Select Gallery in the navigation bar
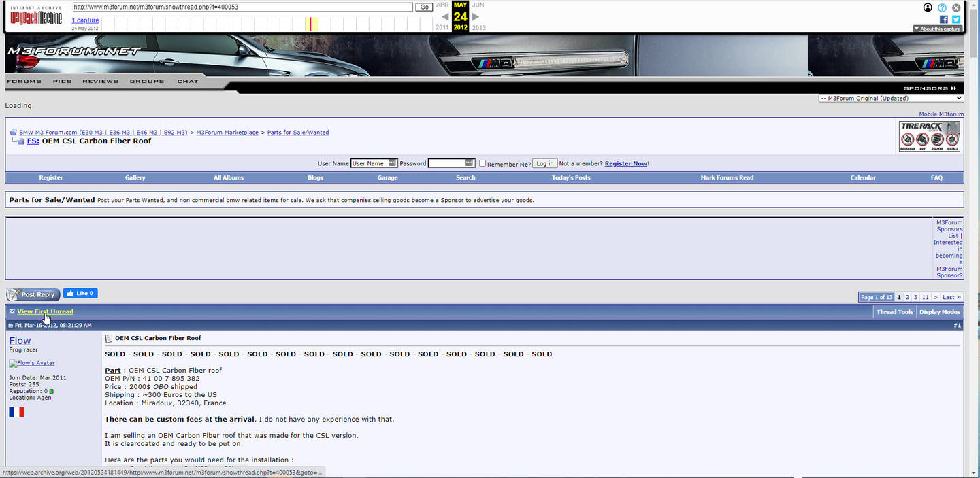 135,177
